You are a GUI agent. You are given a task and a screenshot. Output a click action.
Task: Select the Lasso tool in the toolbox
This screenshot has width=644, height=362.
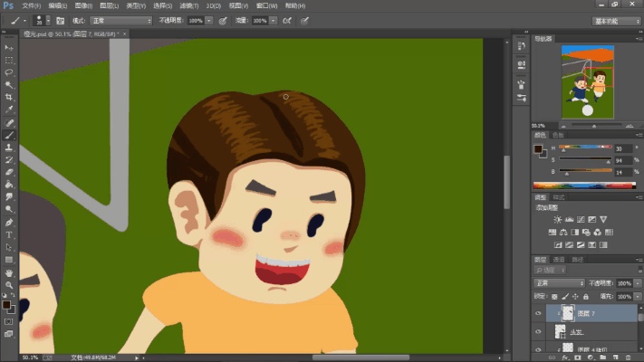click(9, 71)
